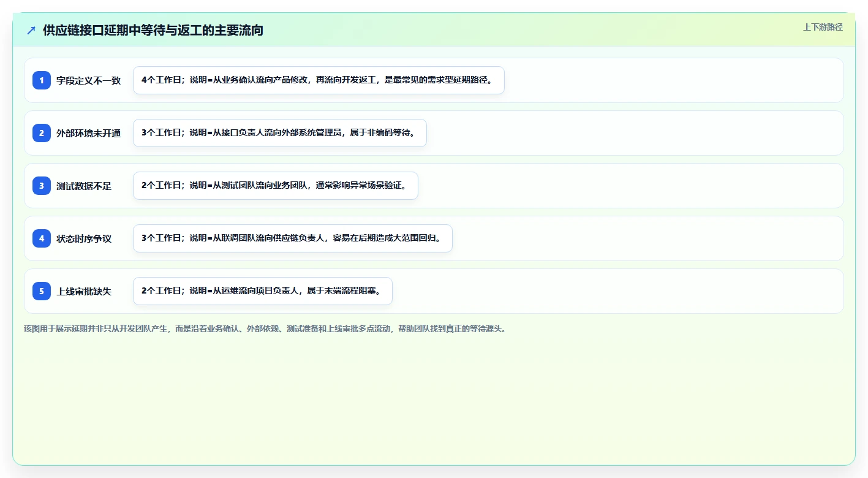Image resolution: width=868 pixels, height=478 pixels.
Task: Select number badge 1 for 字段定义不一致
Action: click(42, 80)
